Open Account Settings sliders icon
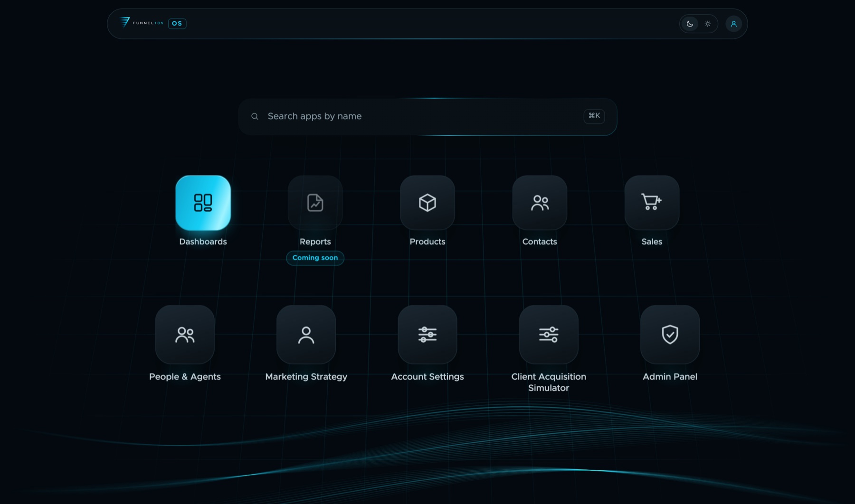855x504 pixels. coord(427,335)
